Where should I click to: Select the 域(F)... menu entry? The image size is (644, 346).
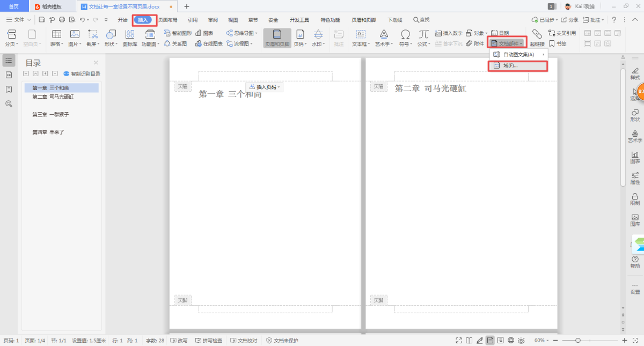[510, 66]
